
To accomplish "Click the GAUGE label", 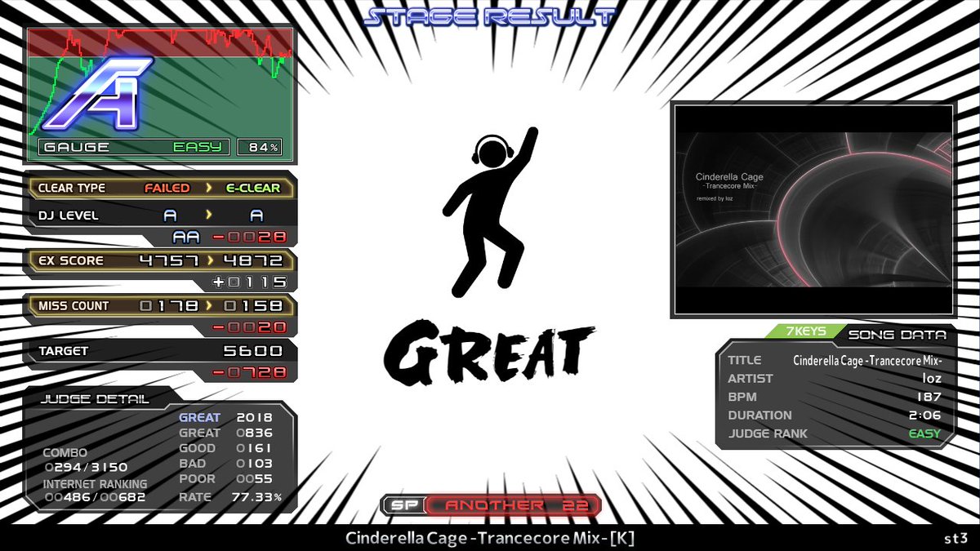I will tap(76, 147).
